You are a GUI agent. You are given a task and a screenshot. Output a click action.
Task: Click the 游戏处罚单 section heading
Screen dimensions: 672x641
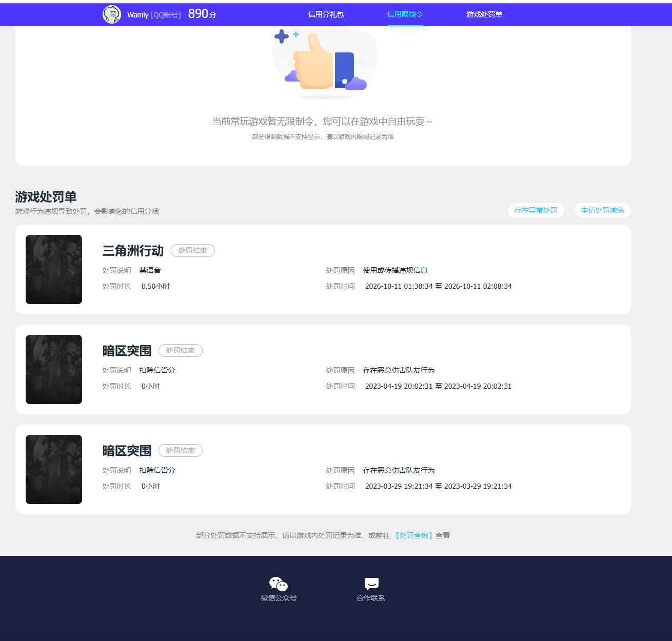[x=46, y=197]
